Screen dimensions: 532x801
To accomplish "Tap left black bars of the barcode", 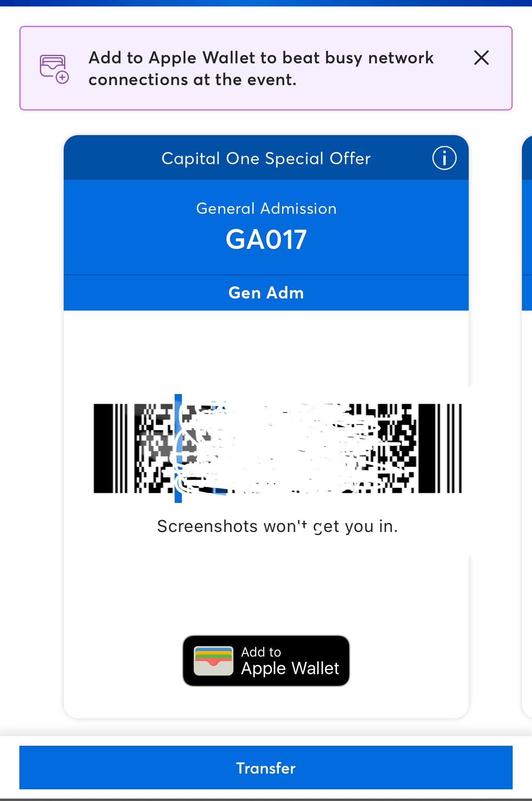I will click(x=110, y=448).
